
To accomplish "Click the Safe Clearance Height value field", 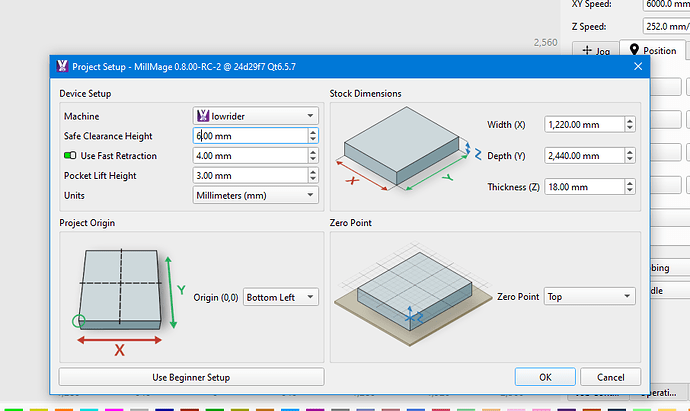I will (250, 136).
